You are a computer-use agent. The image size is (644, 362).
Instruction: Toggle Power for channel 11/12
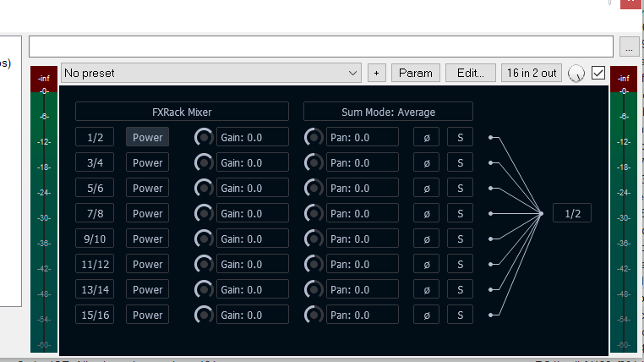[x=147, y=264]
